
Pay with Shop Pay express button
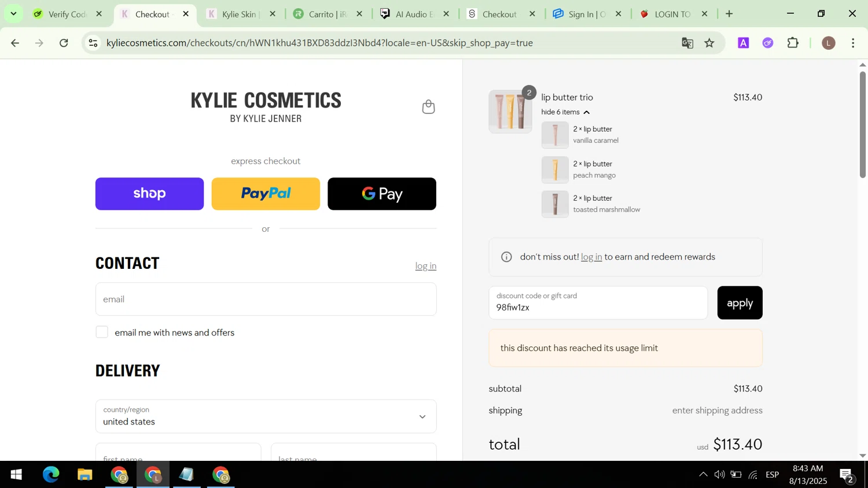(x=149, y=194)
